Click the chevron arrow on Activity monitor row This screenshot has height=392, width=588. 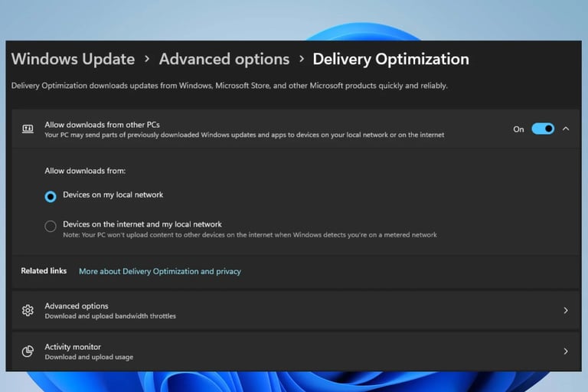566,351
